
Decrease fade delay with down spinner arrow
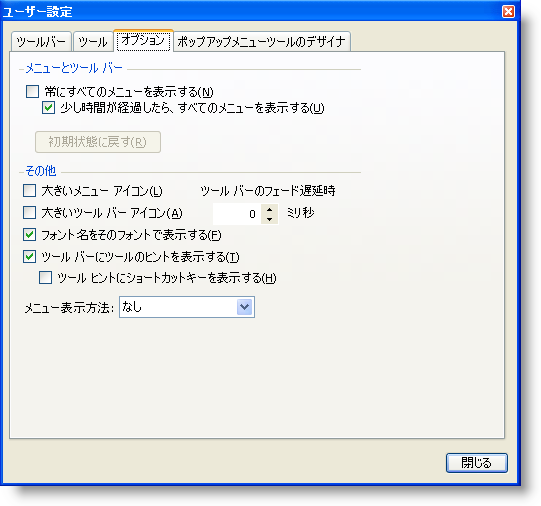pos(269,219)
